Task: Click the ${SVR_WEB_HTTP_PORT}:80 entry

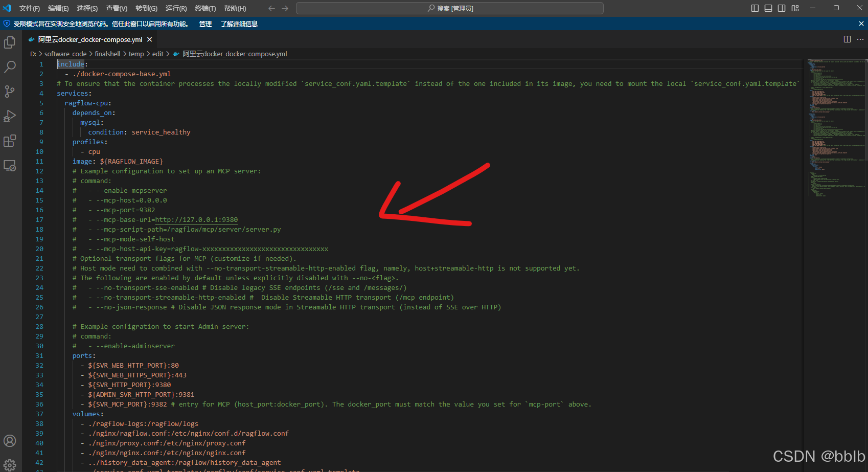Action: pos(133,366)
